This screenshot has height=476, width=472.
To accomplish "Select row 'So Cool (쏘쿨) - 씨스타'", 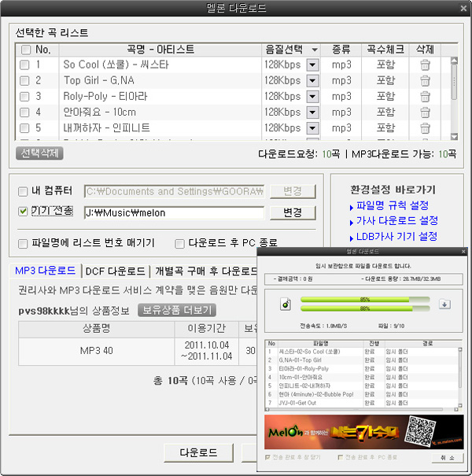I will point(233,65).
